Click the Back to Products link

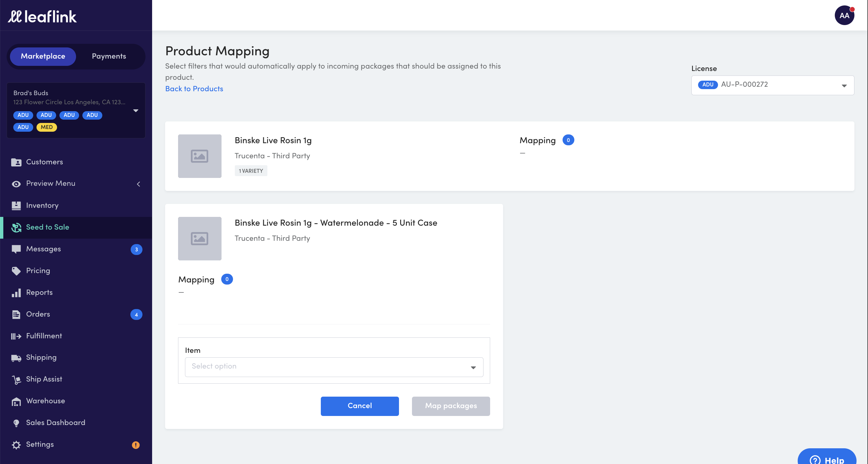194,89
